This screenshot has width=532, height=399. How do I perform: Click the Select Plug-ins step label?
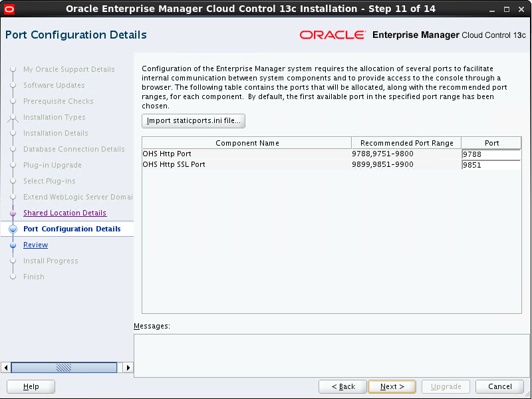point(49,181)
